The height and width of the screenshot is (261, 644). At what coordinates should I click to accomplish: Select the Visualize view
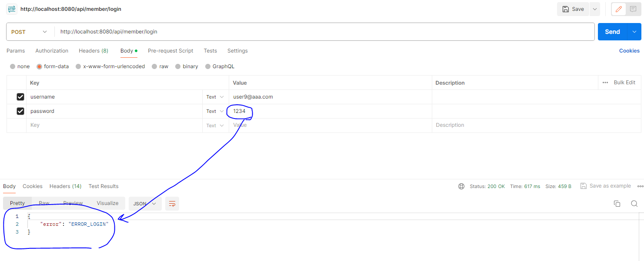[x=107, y=203]
